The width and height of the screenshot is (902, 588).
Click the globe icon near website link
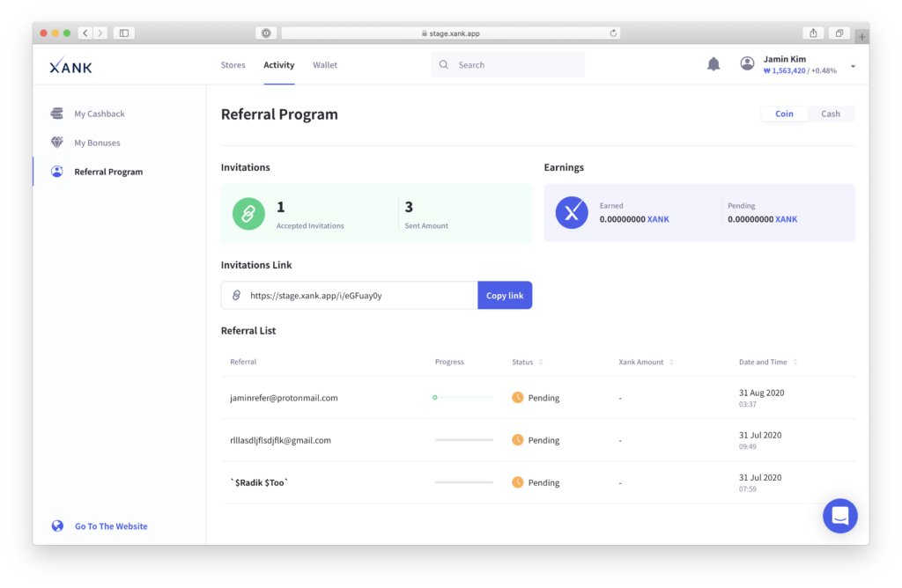tap(57, 526)
